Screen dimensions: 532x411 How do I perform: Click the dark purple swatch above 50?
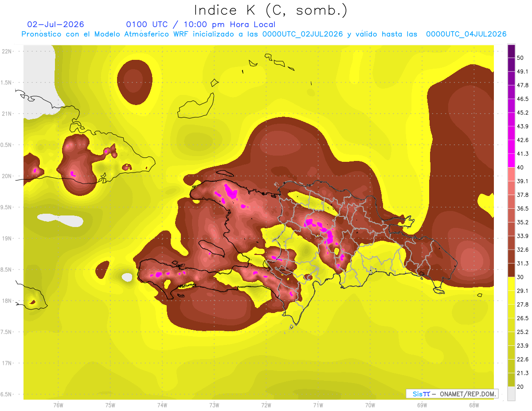point(511,51)
